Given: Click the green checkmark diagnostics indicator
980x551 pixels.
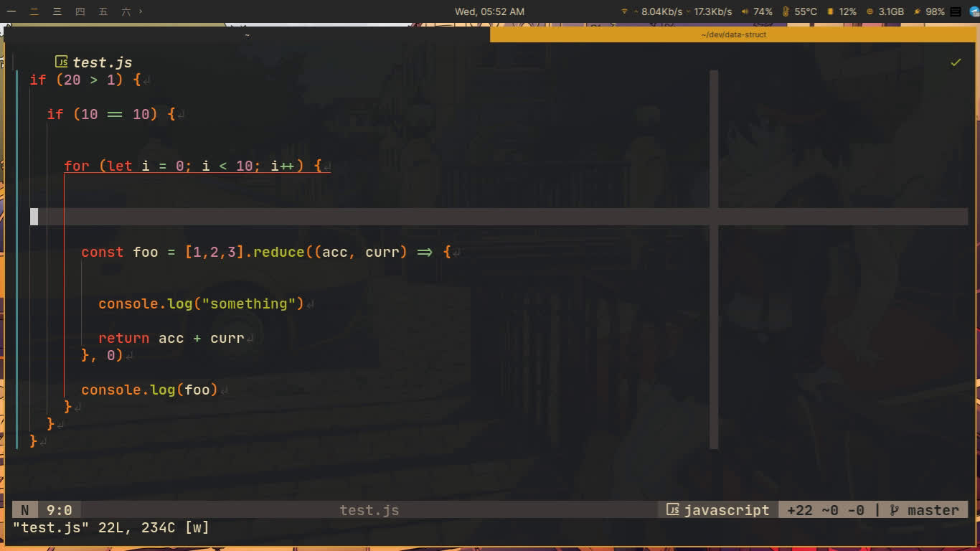Looking at the screenshot, I should pyautogui.click(x=956, y=62).
